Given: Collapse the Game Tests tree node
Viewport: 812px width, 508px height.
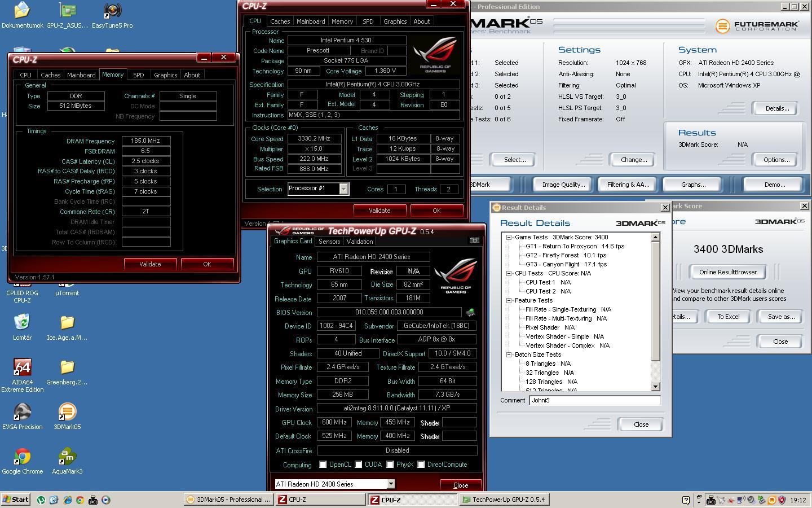Looking at the screenshot, I should pyautogui.click(x=509, y=238).
